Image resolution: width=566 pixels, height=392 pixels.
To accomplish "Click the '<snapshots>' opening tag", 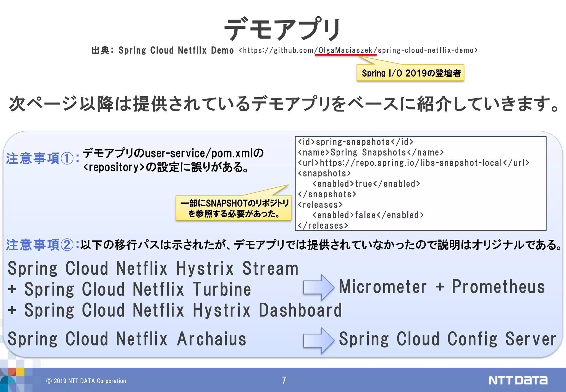I will (x=324, y=173).
